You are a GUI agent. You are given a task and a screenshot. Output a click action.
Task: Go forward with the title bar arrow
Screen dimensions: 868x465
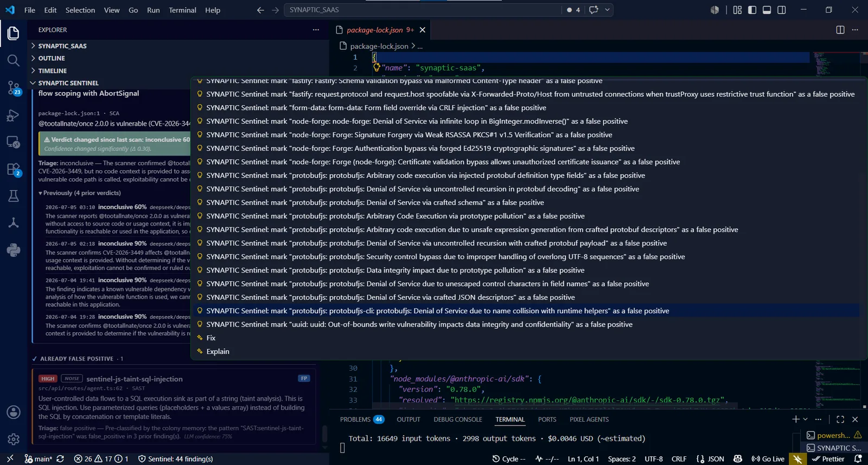275,10
